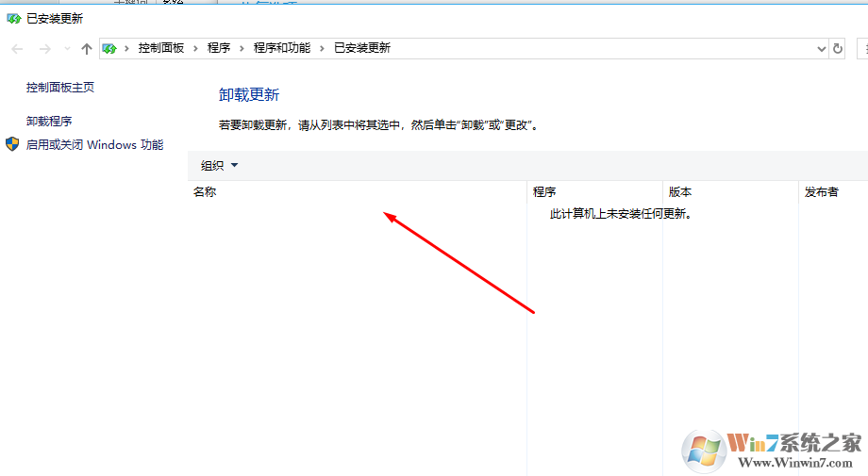Select 控制面板 in the breadcrumb path
This screenshot has height=476, width=868.
[x=161, y=48]
